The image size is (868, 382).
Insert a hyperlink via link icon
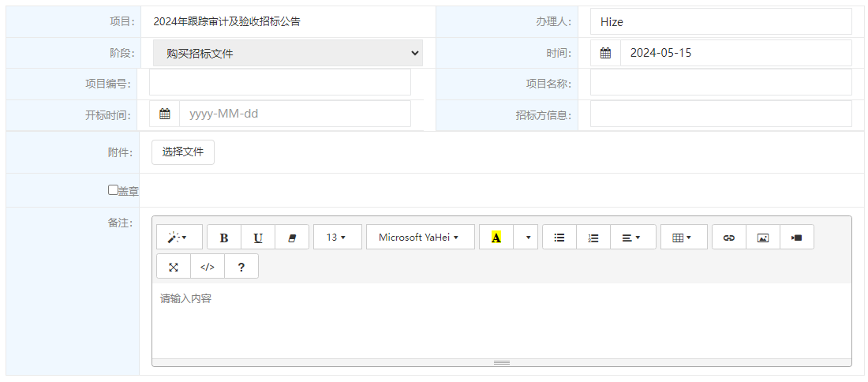(729, 238)
